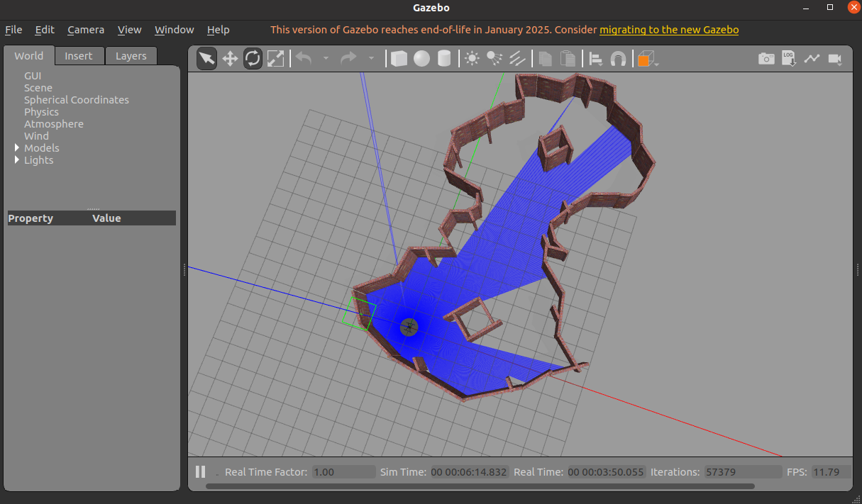Open the File menu
Image resolution: width=862 pixels, height=504 pixels.
click(x=13, y=30)
